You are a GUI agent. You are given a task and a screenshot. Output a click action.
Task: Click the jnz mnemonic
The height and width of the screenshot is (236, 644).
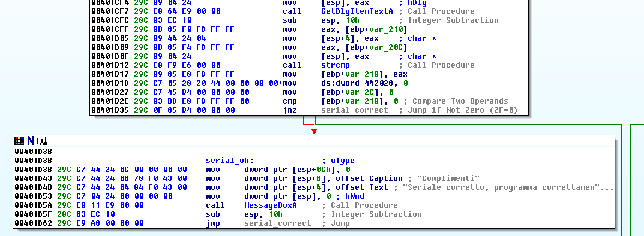coord(290,110)
